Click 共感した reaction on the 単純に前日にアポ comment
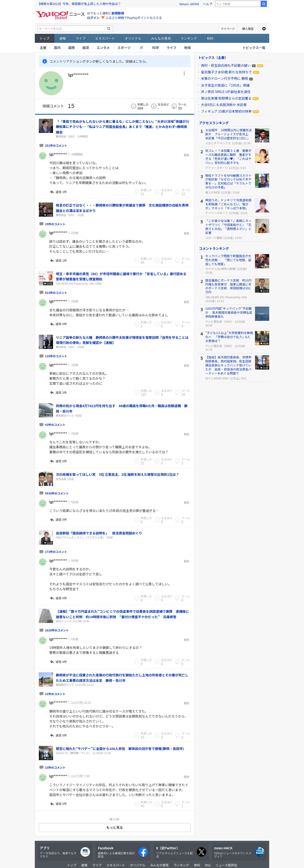This screenshot has height=868, width=304. (x=143, y=392)
